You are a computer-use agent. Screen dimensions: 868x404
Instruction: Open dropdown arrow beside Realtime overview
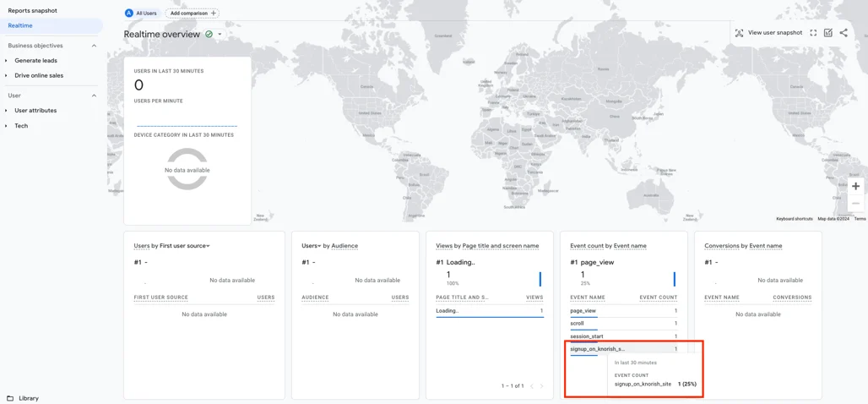[x=220, y=35]
